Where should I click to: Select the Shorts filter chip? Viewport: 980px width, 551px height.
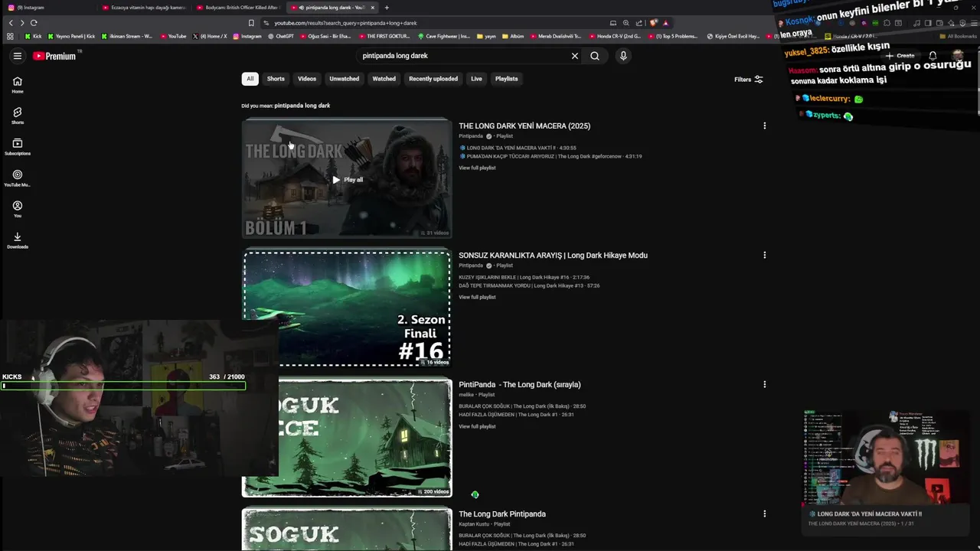(x=276, y=79)
